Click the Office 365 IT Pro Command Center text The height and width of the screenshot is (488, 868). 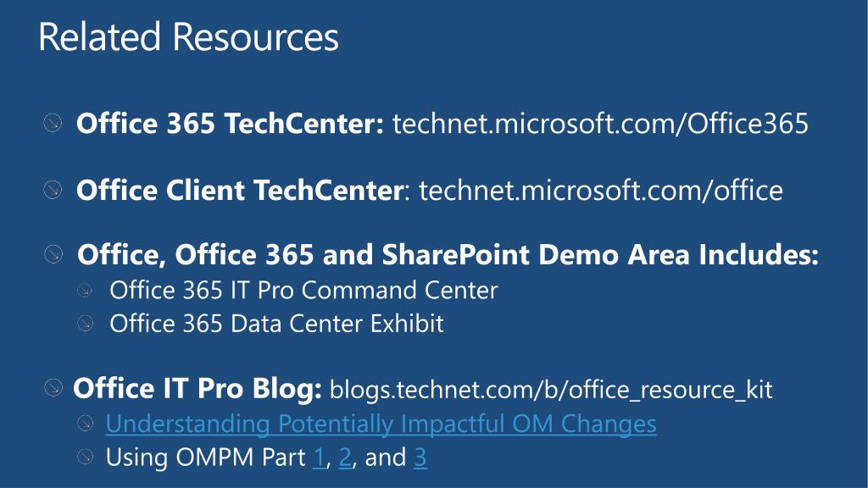click(304, 290)
